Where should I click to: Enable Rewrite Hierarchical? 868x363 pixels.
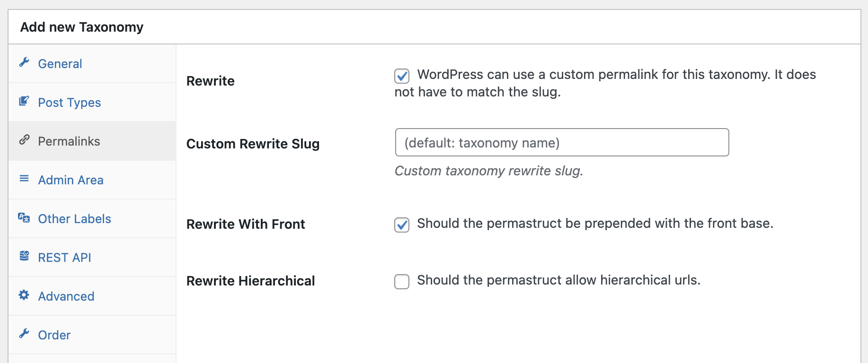402,282
